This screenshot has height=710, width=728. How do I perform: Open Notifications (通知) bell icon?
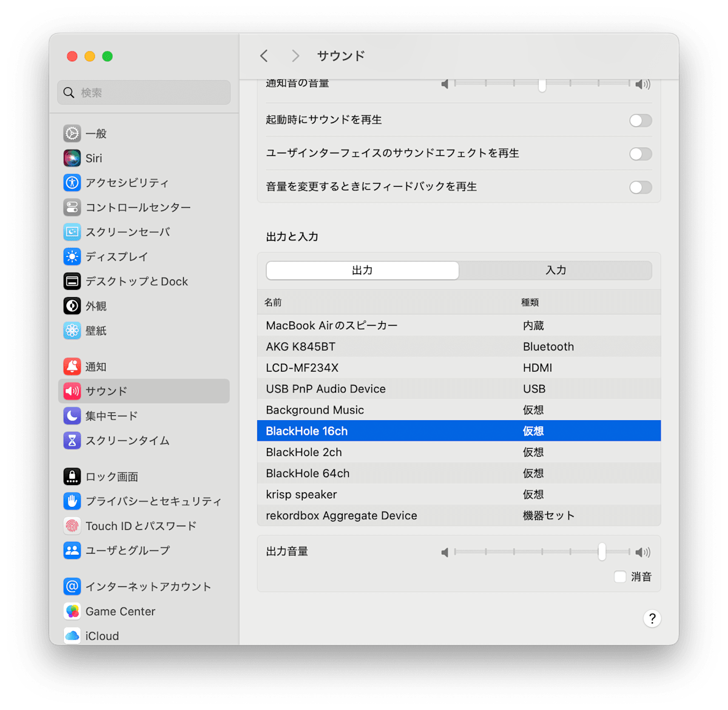[x=72, y=366]
